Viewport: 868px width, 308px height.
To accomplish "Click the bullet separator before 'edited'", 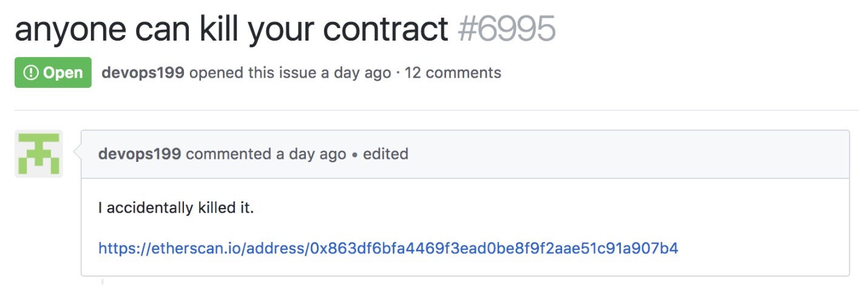I will pyautogui.click(x=354, y=155).
